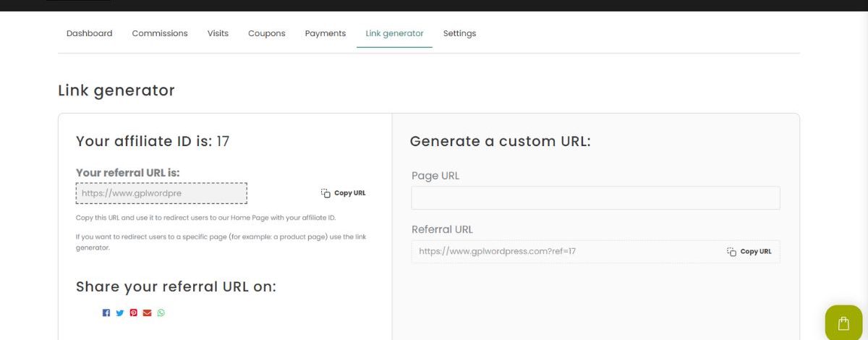Viewport: 868px width, 340px height.
Task: Share referral URL via email icon
Action: click(148, 313)
